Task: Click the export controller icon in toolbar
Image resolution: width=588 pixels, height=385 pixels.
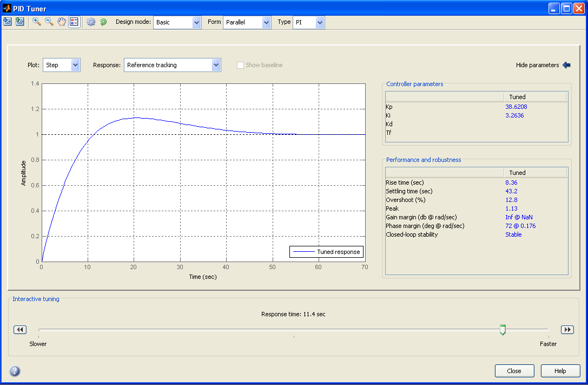Action: click(x=20, y=22)
